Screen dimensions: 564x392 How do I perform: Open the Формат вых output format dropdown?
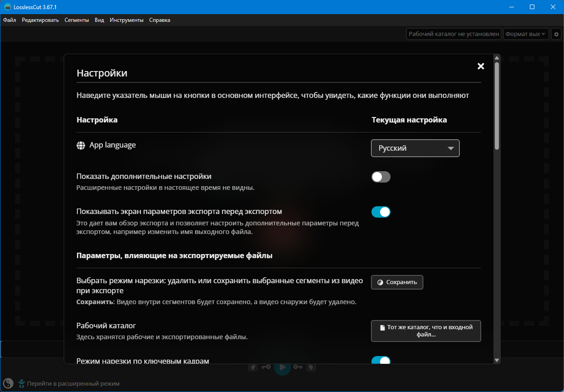(526, 34)
